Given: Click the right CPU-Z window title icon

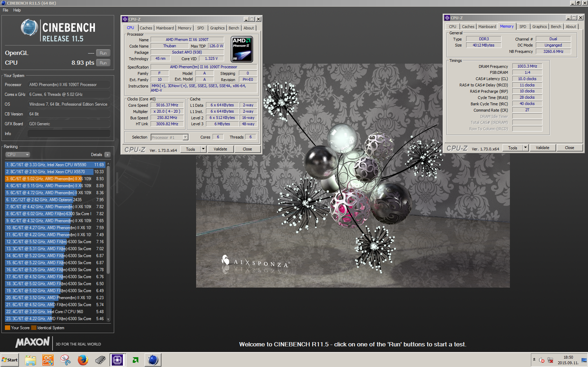Looking at the screenshot, I should point(447,18).
